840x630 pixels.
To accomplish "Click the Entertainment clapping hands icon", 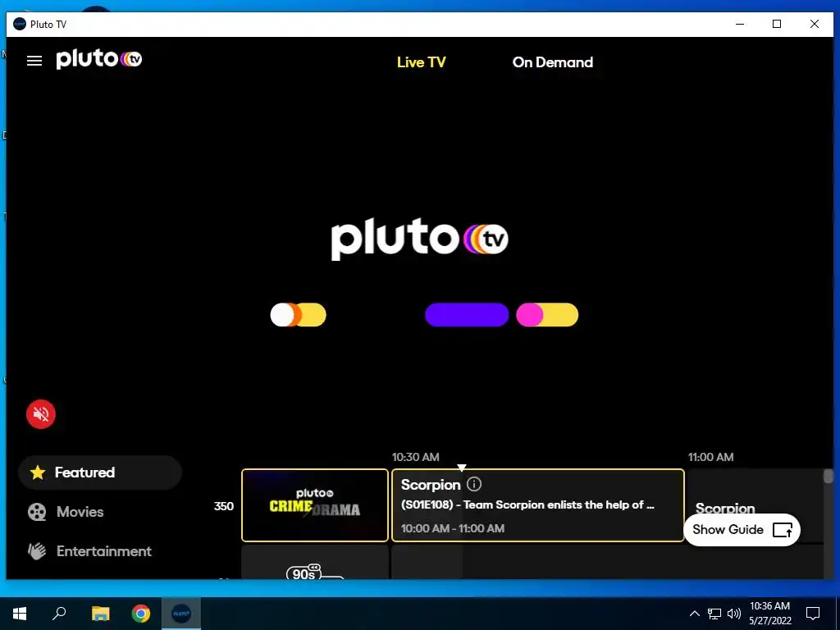I will point(37,551).
